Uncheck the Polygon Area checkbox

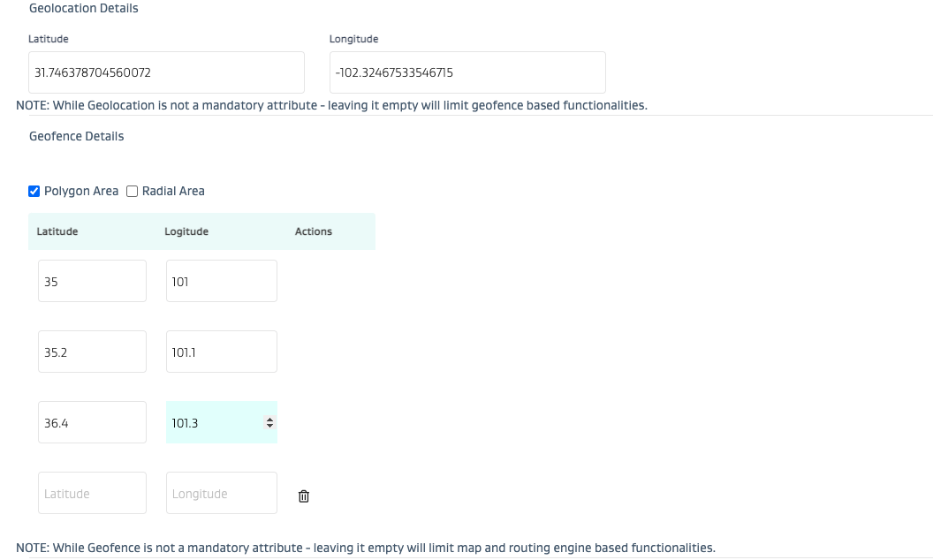tap(34, 191)
